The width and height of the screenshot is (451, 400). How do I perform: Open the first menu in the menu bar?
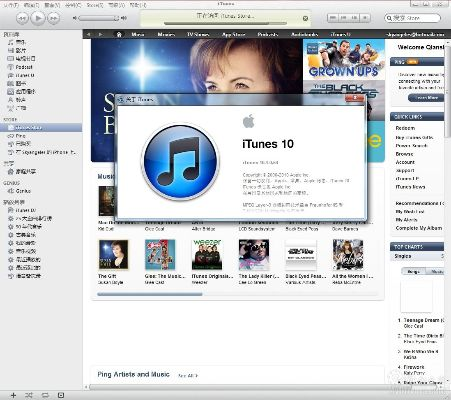(11, 5)
